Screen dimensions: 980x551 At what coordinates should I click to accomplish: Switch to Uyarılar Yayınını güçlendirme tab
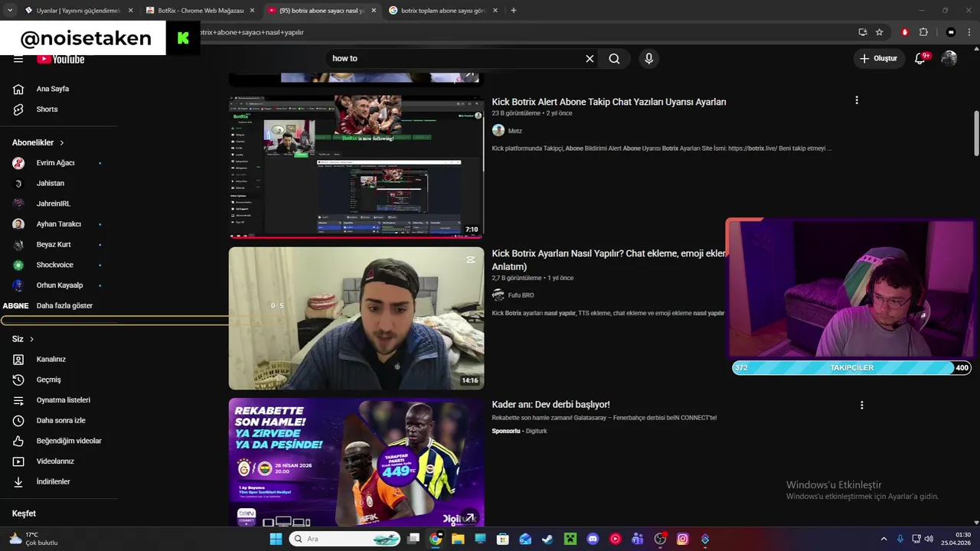(x=78, y=11)
